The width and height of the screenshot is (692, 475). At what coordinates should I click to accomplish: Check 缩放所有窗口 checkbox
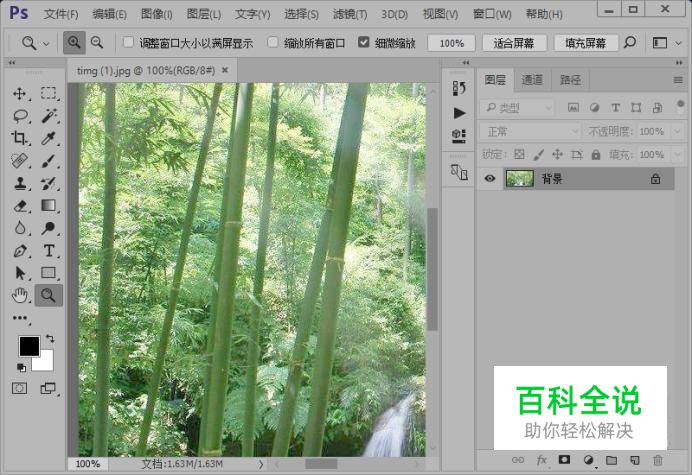click(273, 42)
